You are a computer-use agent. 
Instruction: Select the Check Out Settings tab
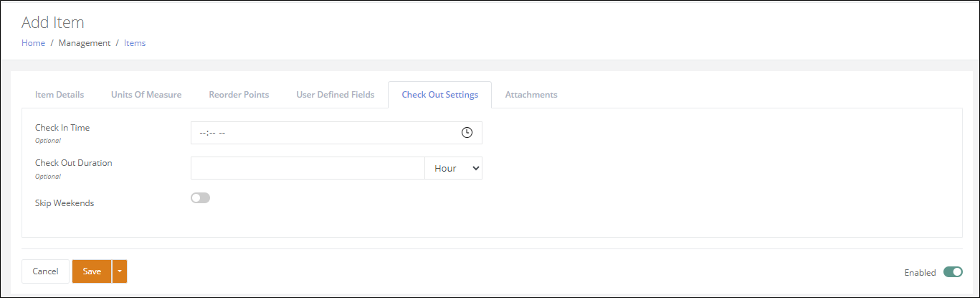(x=439, y=95)
